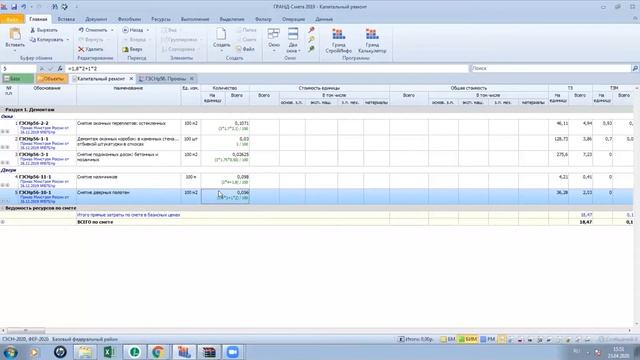Toggle the БИМ mode in status bar
The height and width of the screenshot is (360, 640).
pos(468,339)
